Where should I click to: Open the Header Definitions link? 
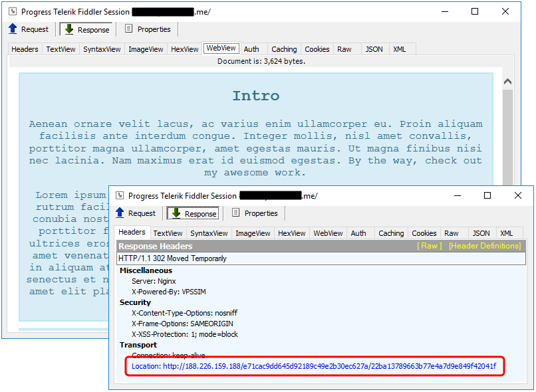484,246
